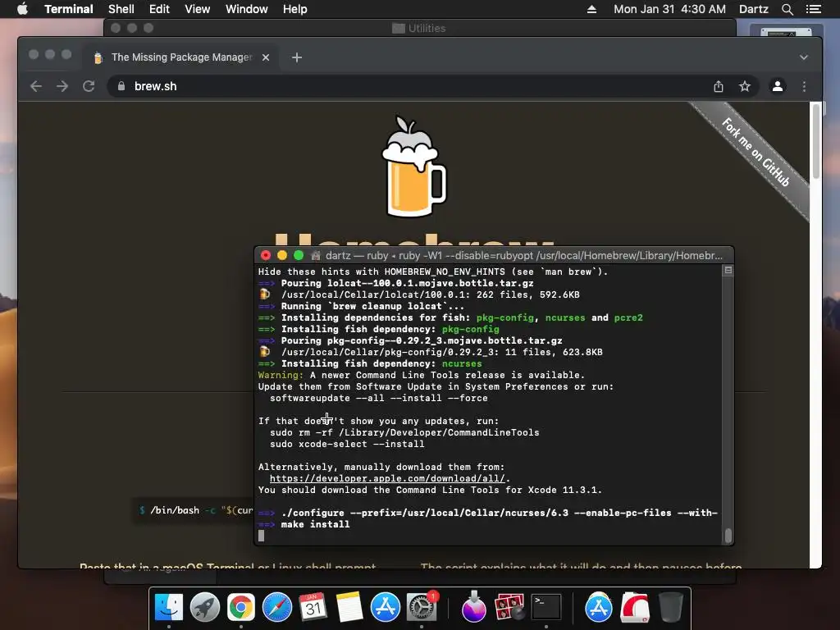The width and height of the screenshot is (840, 630).
Task: Open the Chrome three-dot menu
Action: tap(804, 86)
